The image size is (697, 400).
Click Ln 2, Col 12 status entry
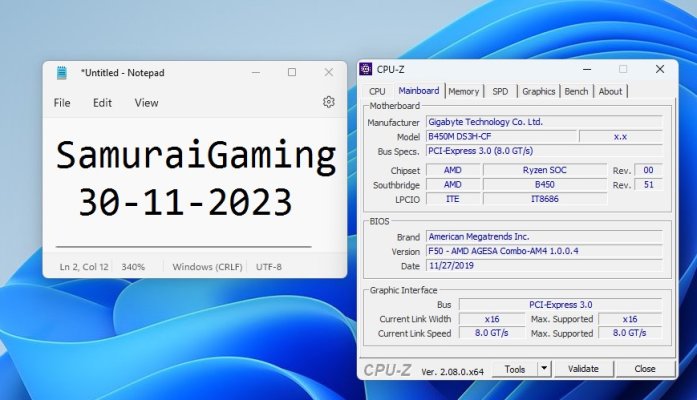point(84,267)
